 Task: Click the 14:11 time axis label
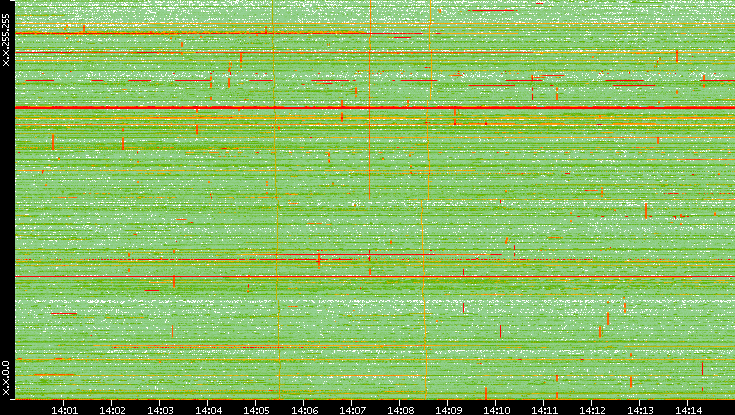coord(544,410)
